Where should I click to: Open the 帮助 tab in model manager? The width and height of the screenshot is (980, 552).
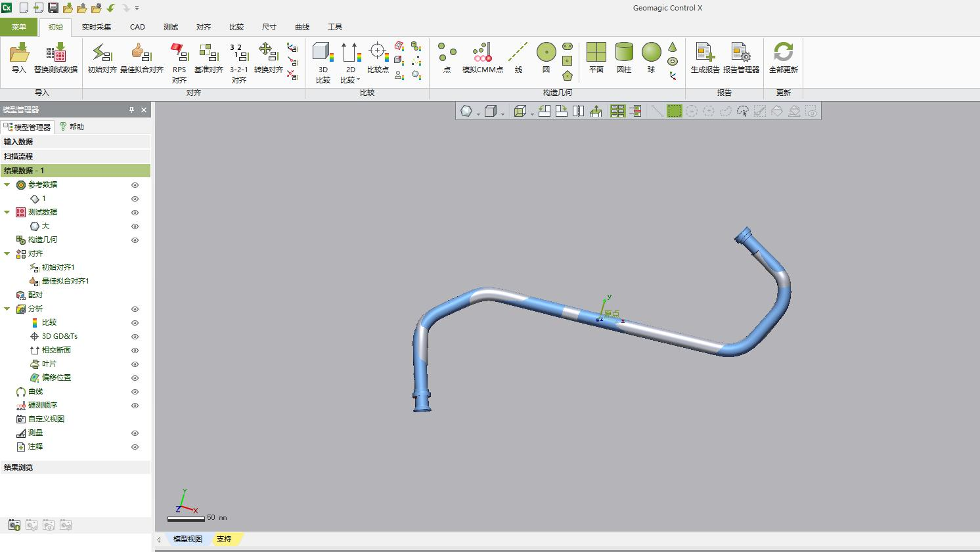[x=72, y=127]
